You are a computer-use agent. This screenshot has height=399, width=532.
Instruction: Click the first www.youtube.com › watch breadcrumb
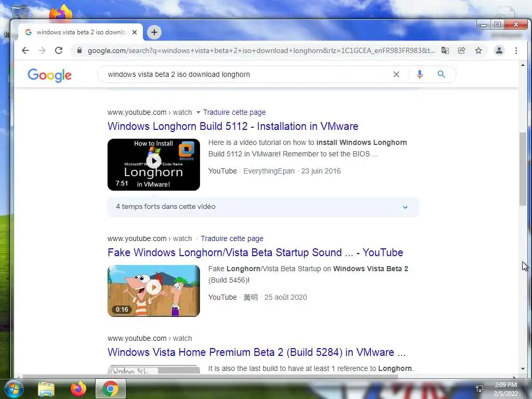pos(150,112)
